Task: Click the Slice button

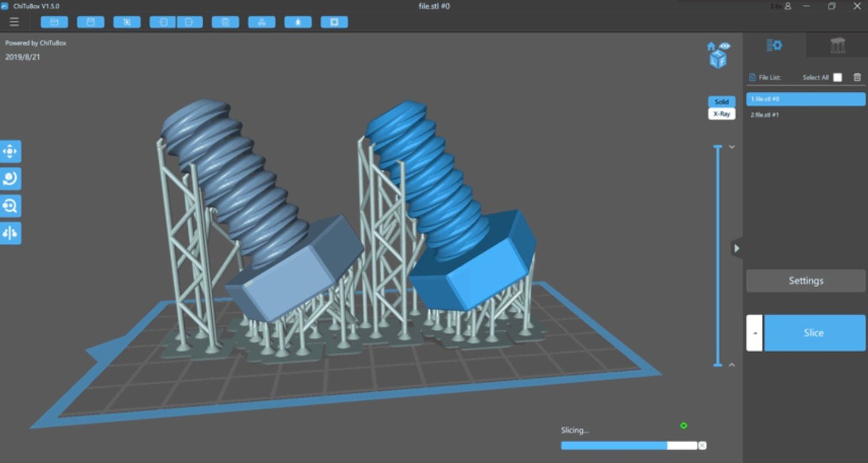Action: [x=814, y=333]
